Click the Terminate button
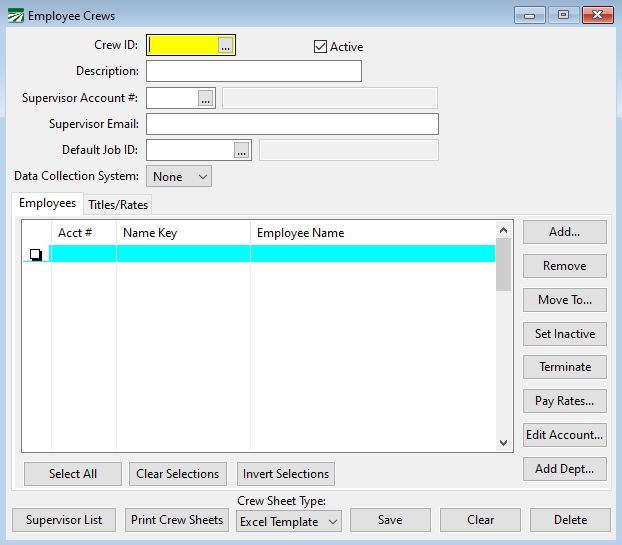The image size is (622, 545). [564, 367]
